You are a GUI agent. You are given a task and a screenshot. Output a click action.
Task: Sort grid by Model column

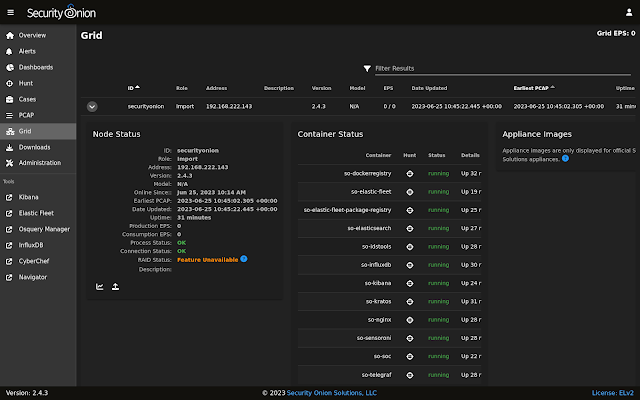(x=357, y=88)
